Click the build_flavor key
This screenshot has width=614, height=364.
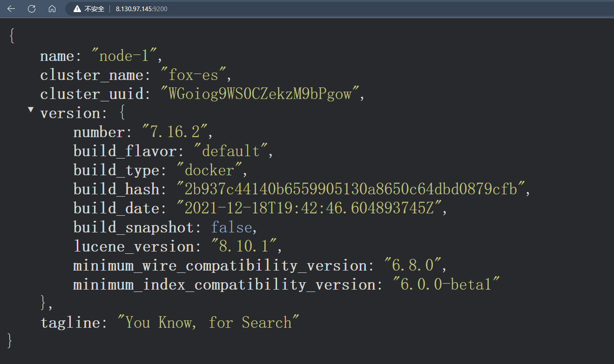[125, 152]
